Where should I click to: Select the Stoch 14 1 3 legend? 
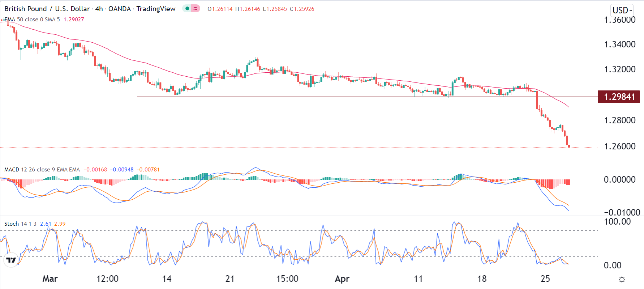pyautogui.click(x=20, y=224)
